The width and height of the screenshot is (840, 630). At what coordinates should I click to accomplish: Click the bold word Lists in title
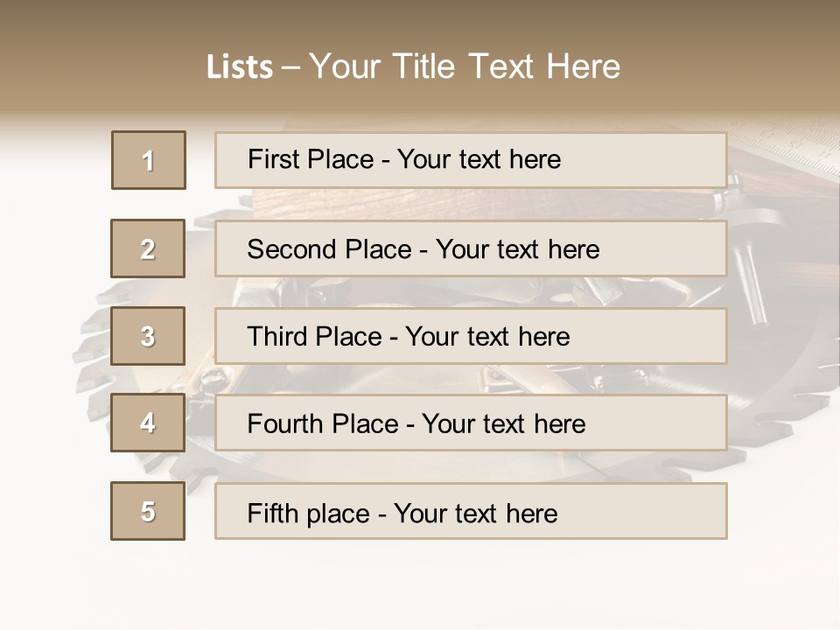[240, 67]
